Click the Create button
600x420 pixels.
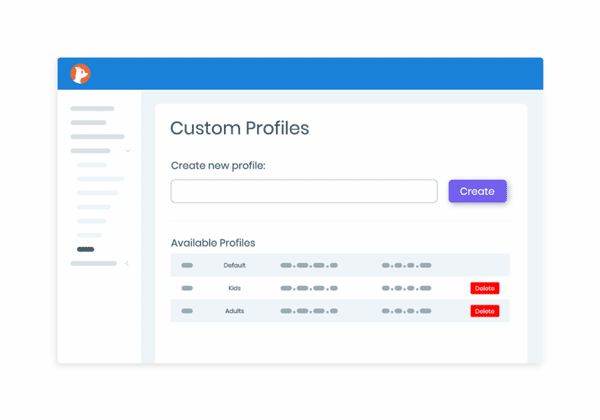pyautogui.click(x=477, y=191)
